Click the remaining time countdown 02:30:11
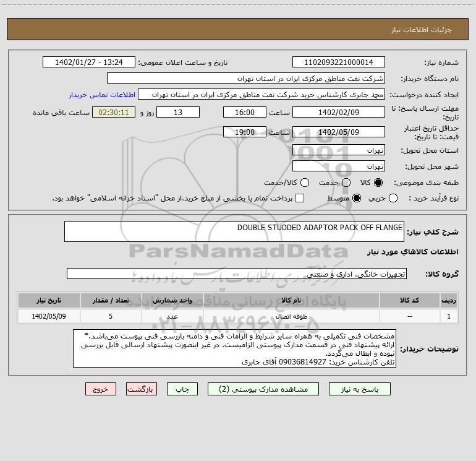Viewport: 476px width, 461px height. (x=114, y=112)
